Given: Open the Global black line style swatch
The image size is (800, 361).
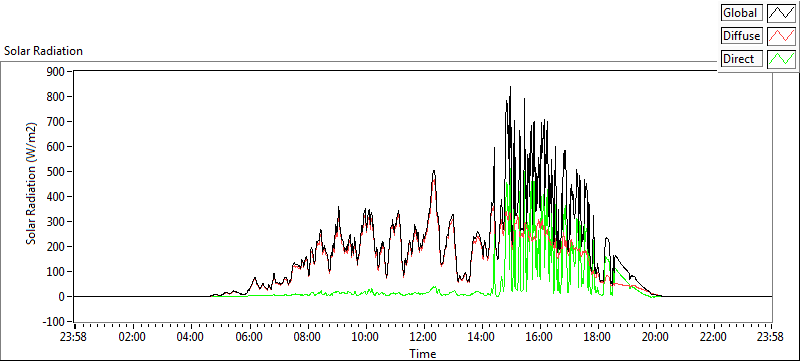Looking at the screenshot, I should [782, 12].
